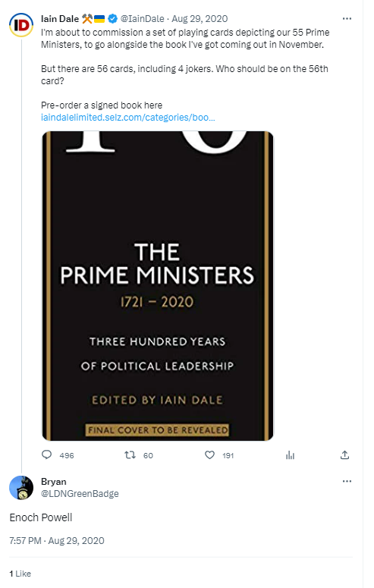Viewport: 374px width, 588px height.
Task: Open more options on Iain Dale's tweet
Action: click(x=347, y=18)
